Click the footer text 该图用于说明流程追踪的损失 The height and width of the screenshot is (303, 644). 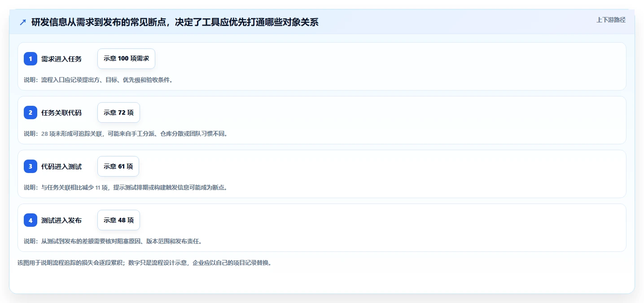coord(144,263)
